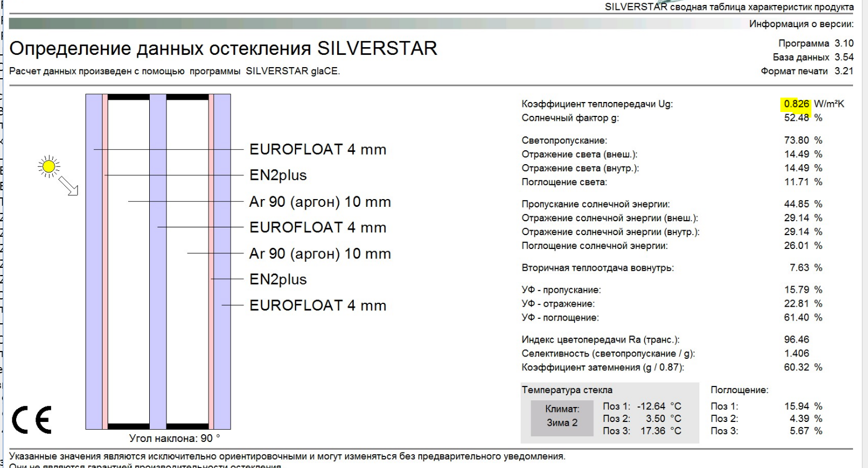
Task: Click the Угол наклона: 90 ° text
Action: (175, 438)
